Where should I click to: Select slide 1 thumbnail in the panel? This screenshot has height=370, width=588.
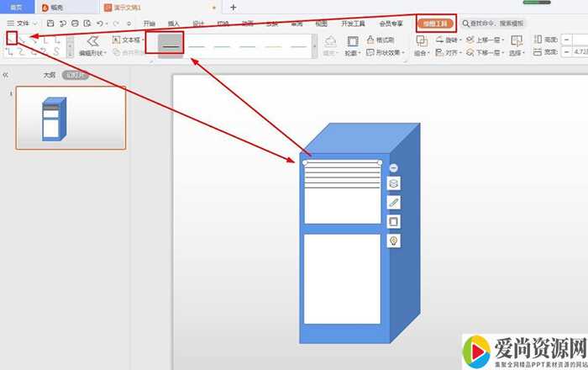pyautogui.click(x=71, y=118)
